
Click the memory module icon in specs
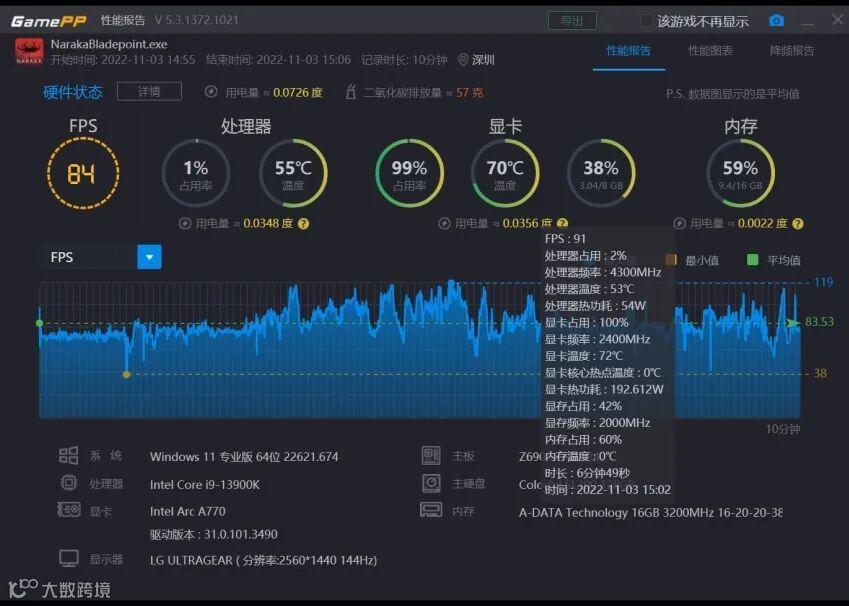[431, 510]
